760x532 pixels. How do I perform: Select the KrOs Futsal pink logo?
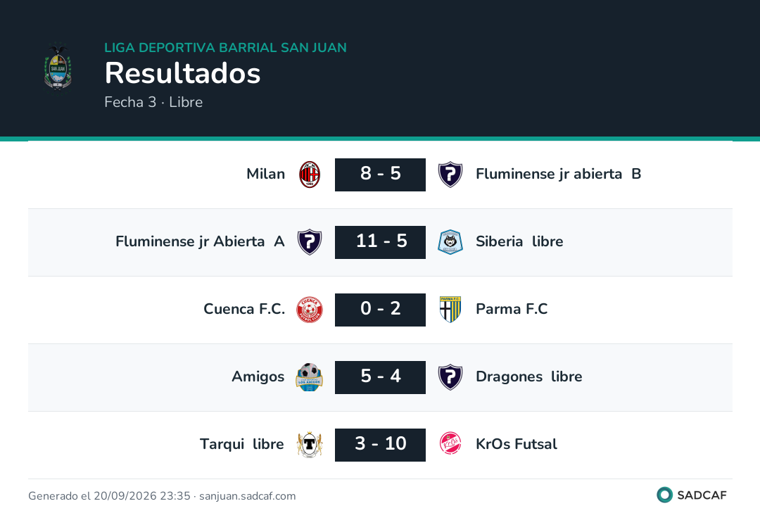coord(450,443)
